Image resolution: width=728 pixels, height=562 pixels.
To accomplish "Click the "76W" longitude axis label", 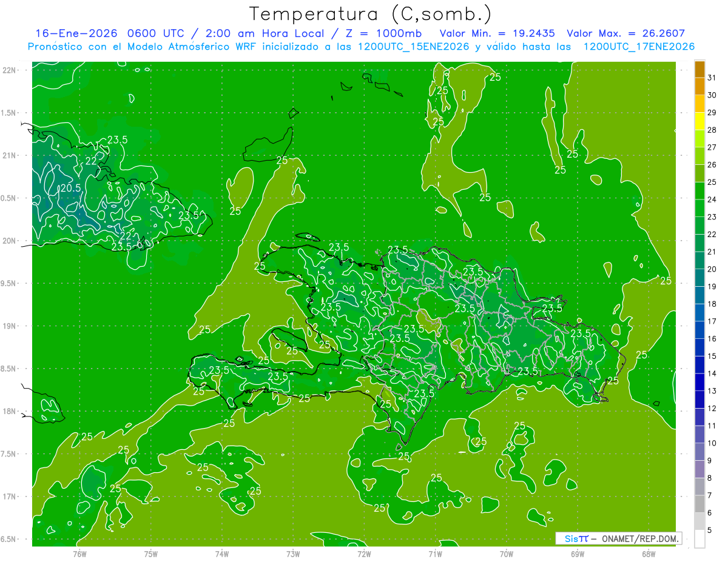I will (x=79, y=554).
